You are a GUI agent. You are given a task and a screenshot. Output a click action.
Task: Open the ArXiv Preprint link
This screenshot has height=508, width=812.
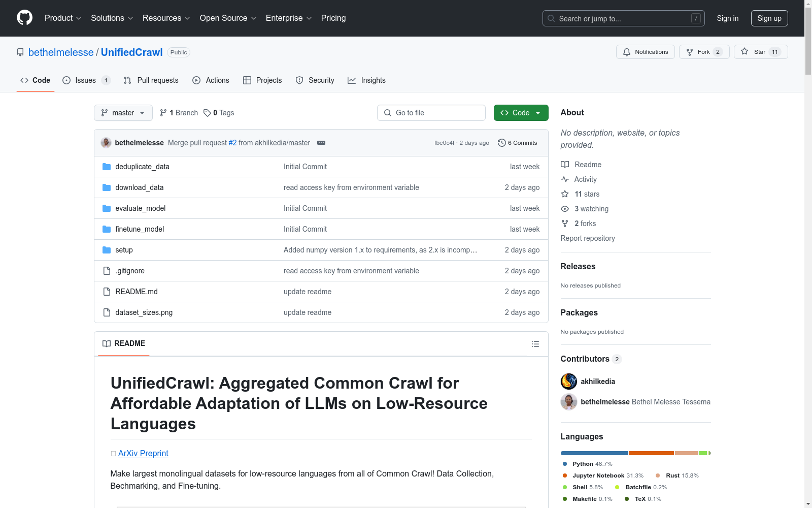143,453
